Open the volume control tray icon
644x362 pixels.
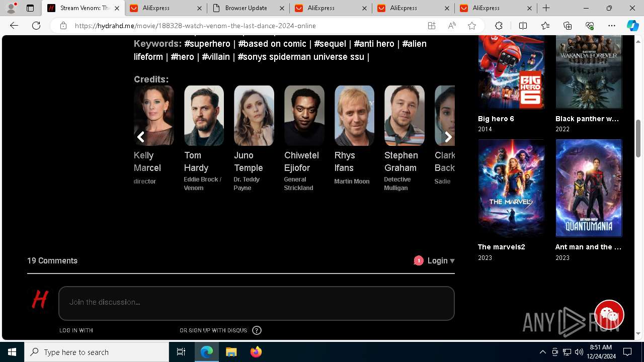pyautogui.click(x=579, y=352)
